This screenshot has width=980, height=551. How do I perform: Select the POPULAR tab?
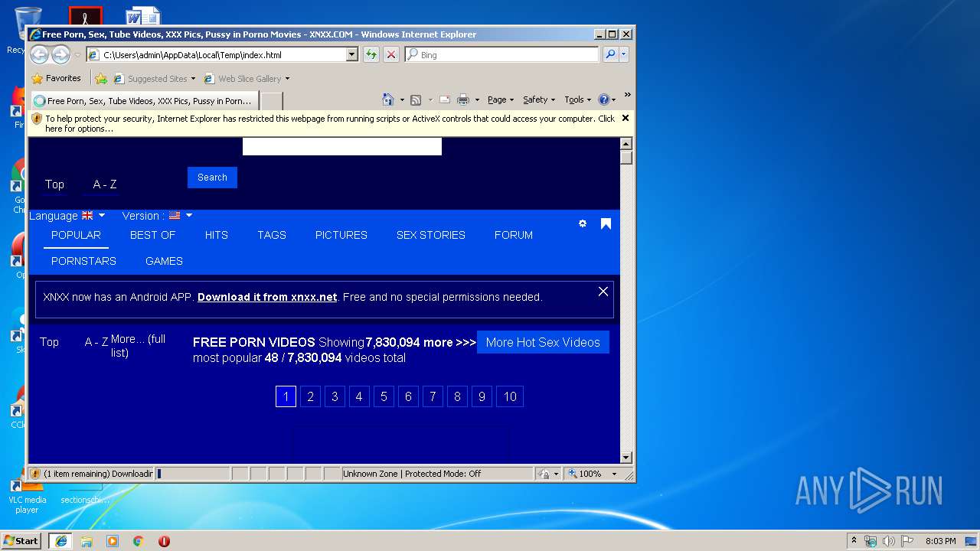pos(76,235)
